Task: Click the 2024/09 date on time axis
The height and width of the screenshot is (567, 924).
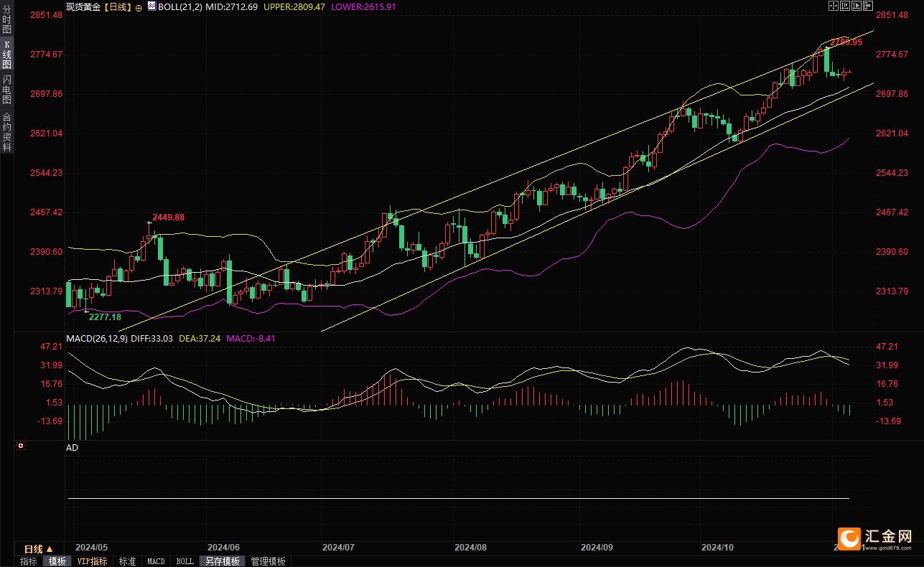Action: click(596, 547)
